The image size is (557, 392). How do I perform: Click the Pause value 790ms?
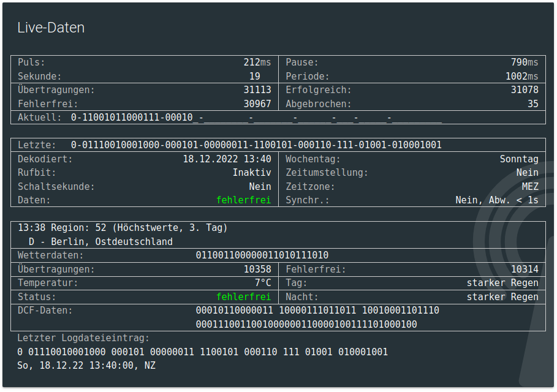[524, 62]
